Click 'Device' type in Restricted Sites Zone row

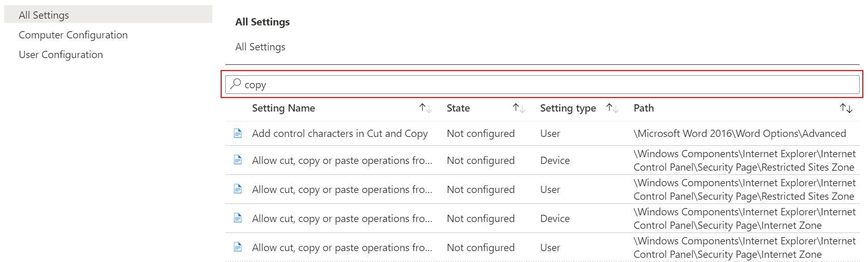pos(555,160)
